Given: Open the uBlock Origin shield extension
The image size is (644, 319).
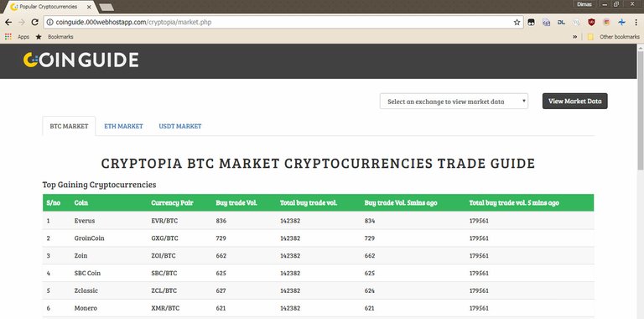Looking at the screenshot, I should coord(591,22).
